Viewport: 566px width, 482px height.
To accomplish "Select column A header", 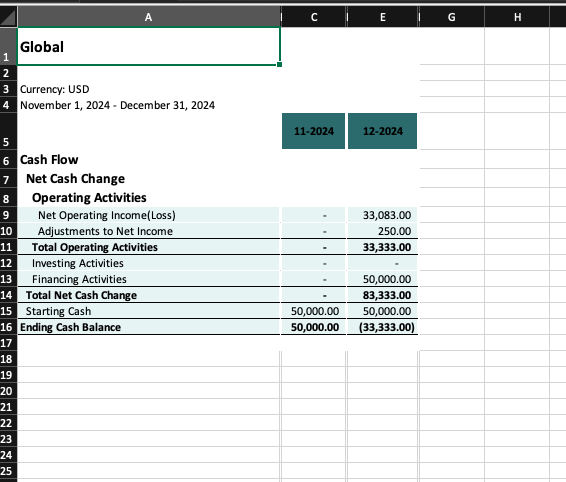I will (x=148, y=17).
